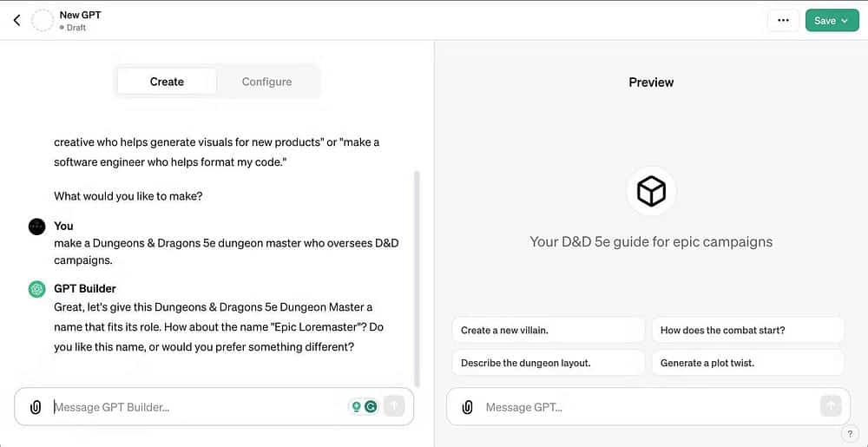This screenshot has height=447, width=868.
Task: Click the 'GPT Builder' sender name
Action: [85, 288]
